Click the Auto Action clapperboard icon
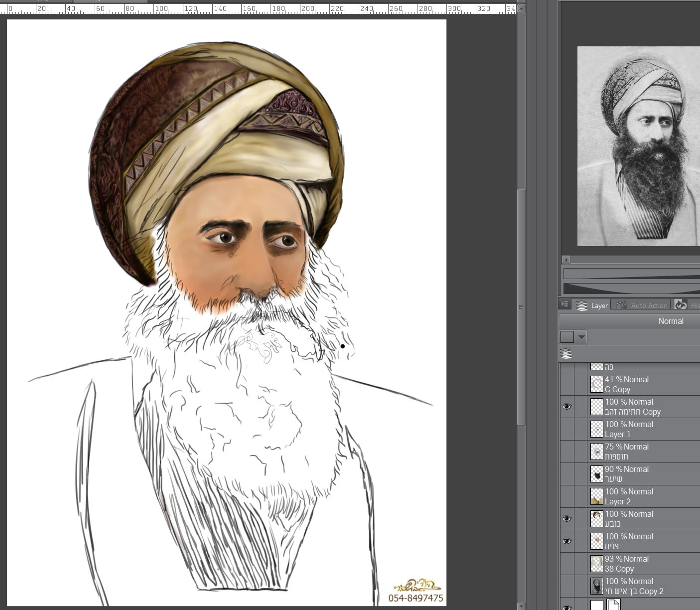The height and width of the screenshot is (610, 700). 621,305
